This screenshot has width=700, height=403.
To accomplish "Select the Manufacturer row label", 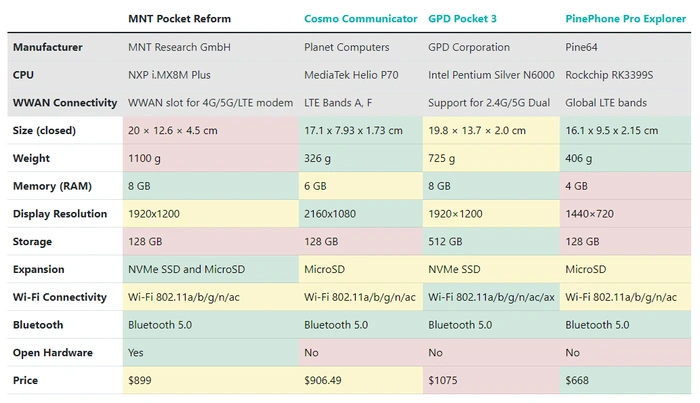I will point(48,47).
